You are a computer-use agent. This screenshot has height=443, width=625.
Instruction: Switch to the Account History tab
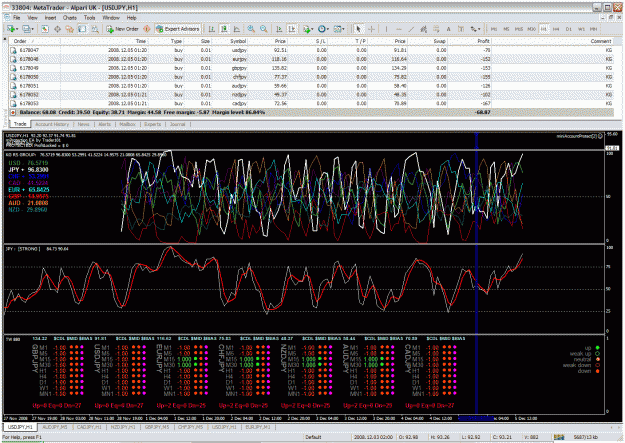[52, 124]
